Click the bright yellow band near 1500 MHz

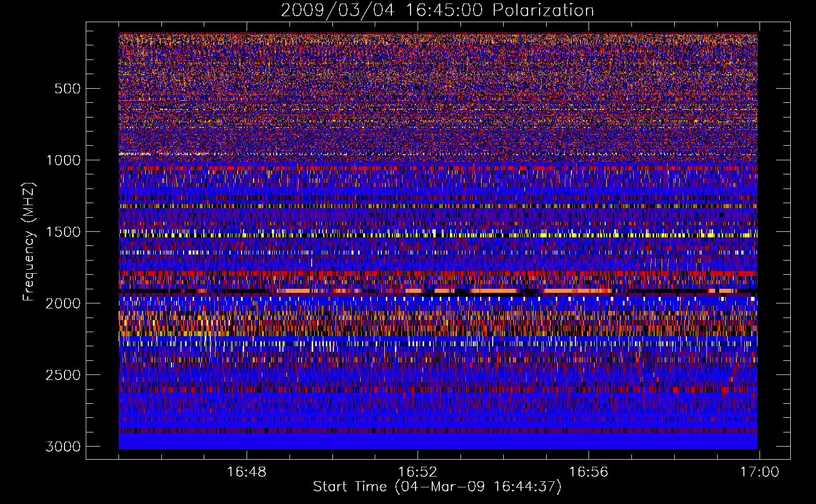coord(438,235)
